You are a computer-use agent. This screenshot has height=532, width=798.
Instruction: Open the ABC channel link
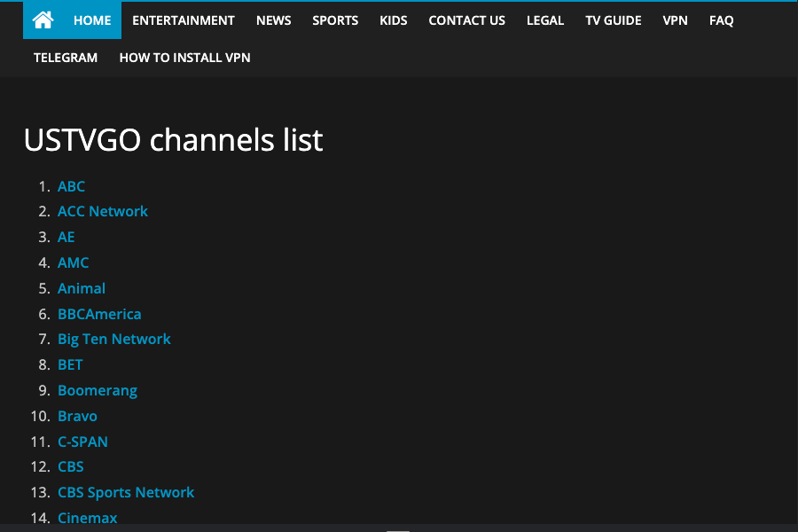(x=71, y=186)
